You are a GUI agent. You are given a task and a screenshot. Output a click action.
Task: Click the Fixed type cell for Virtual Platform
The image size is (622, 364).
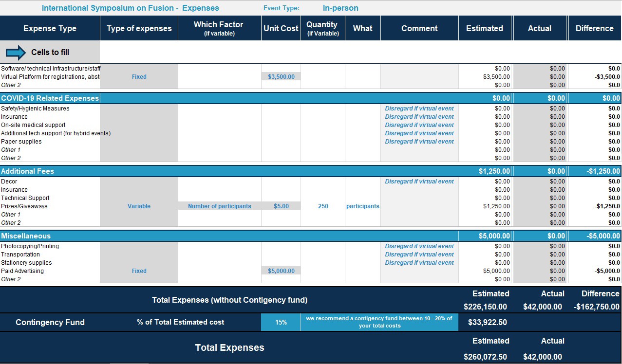139,77
